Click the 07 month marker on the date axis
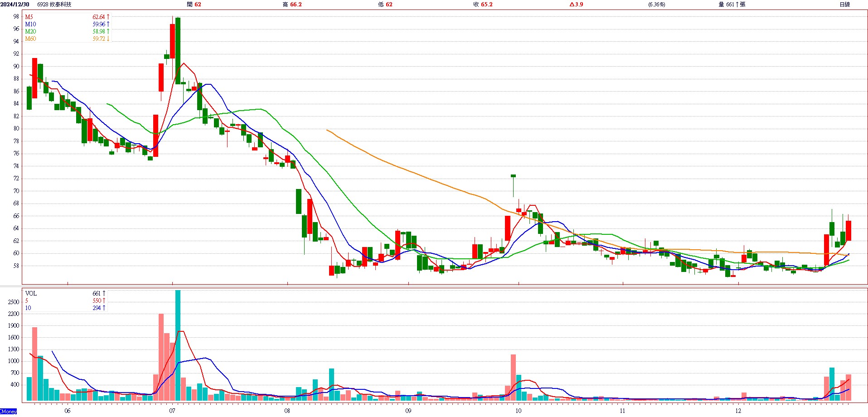 click(x=172, y=411)
